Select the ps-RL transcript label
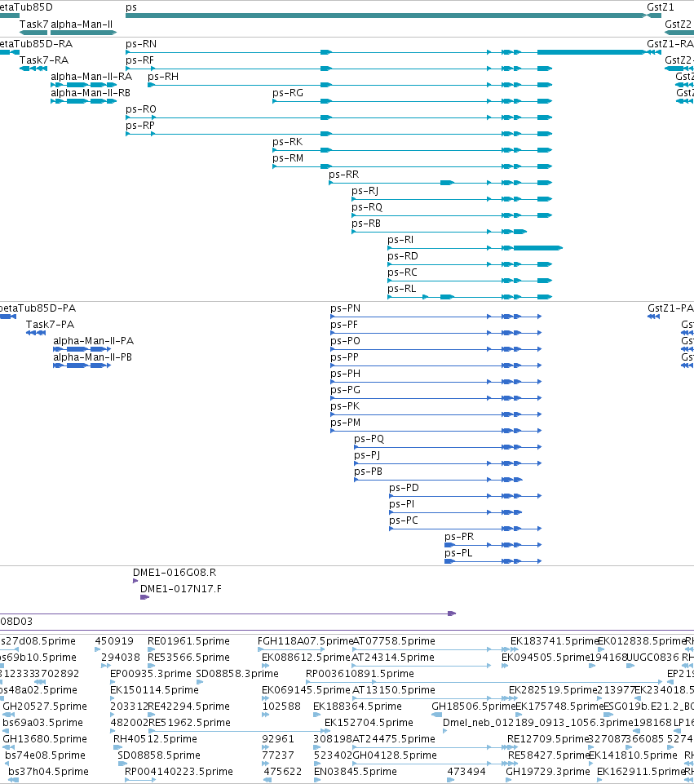 pos(402,289)
